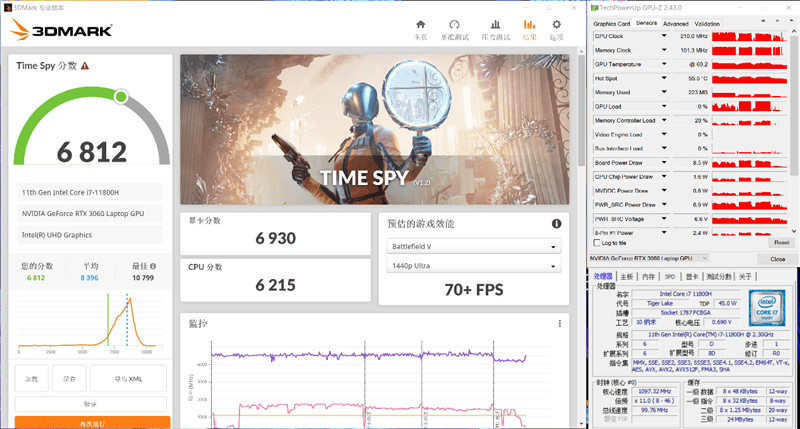Open the Hot Spot sensor dropdown arrow
Image resolution: width=800 pixels, height=429 pixels.
664,78
